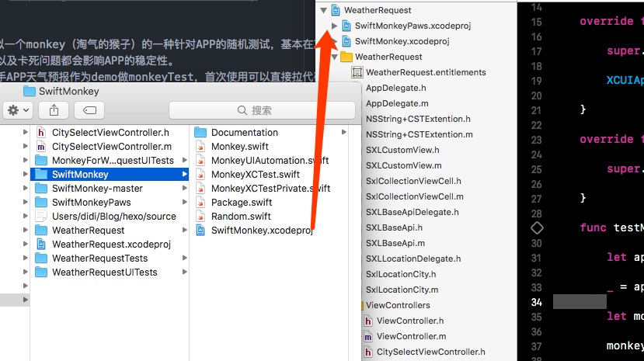Open ViewController.h in Xcode navigator
The width and height of the screenshot is (644, 361).
point(410,321)
